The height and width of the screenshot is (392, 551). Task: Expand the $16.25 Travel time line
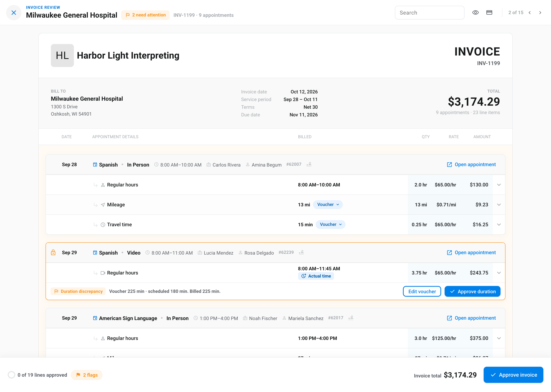(x=499, y=225)
